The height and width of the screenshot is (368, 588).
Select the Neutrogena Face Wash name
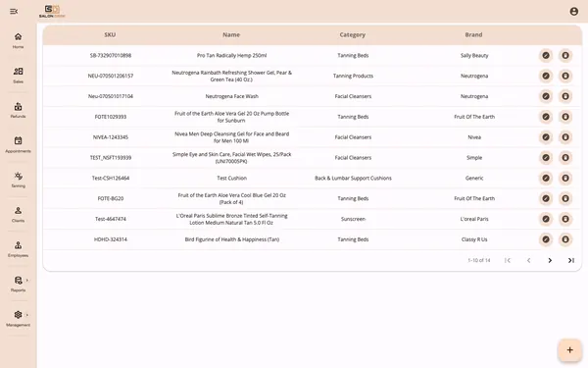[231, 96]
